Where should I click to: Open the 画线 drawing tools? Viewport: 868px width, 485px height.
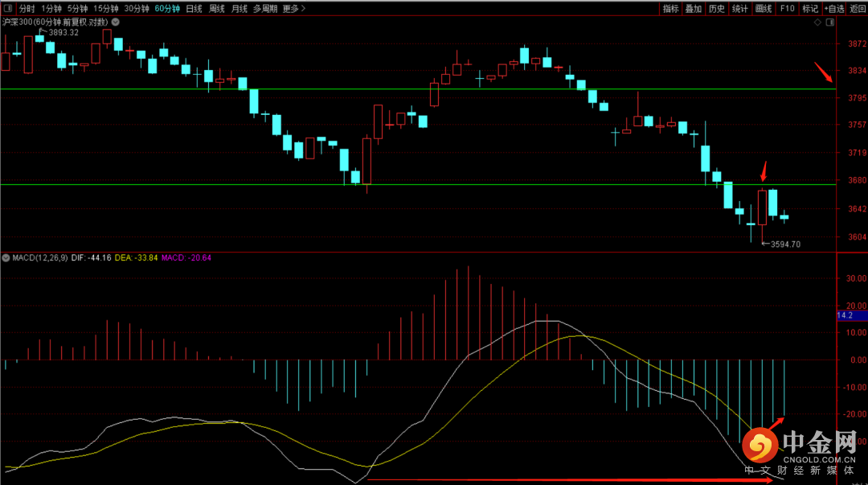(764, 9)
